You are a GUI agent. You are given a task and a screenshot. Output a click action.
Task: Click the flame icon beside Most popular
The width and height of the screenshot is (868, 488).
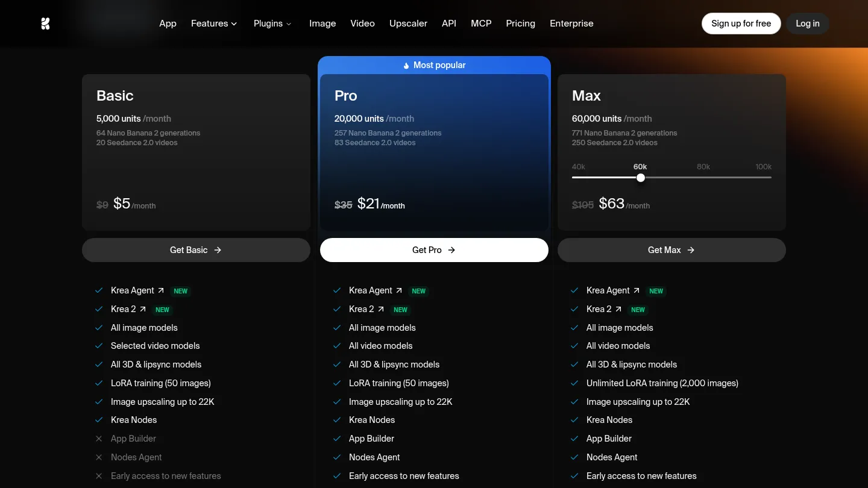406,65
